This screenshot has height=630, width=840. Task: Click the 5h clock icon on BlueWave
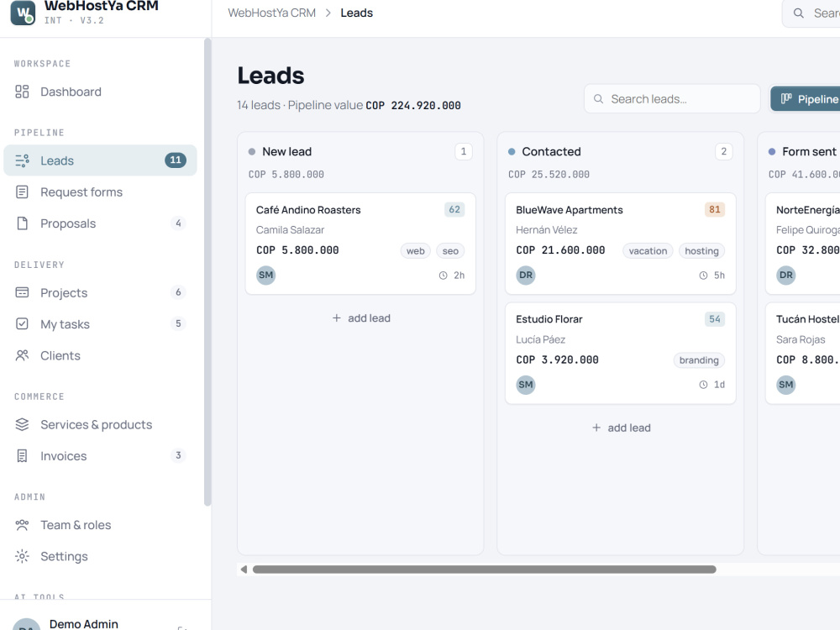tap(703, 276)
